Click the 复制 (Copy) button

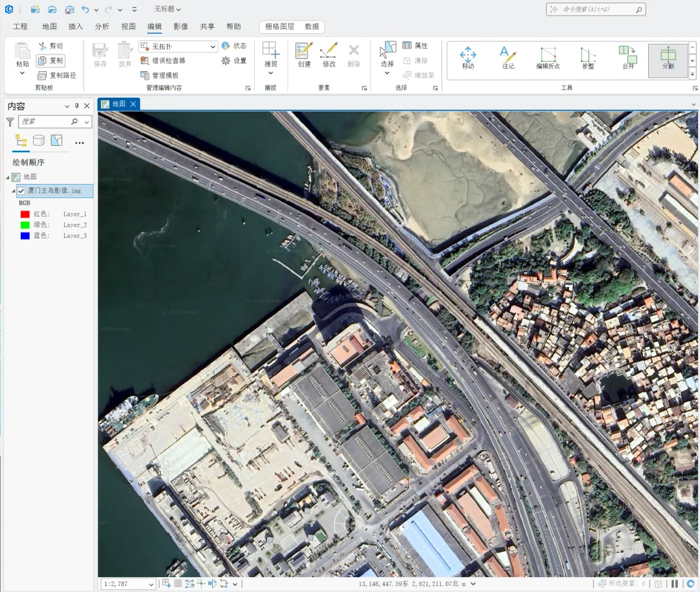click(51, 61)
